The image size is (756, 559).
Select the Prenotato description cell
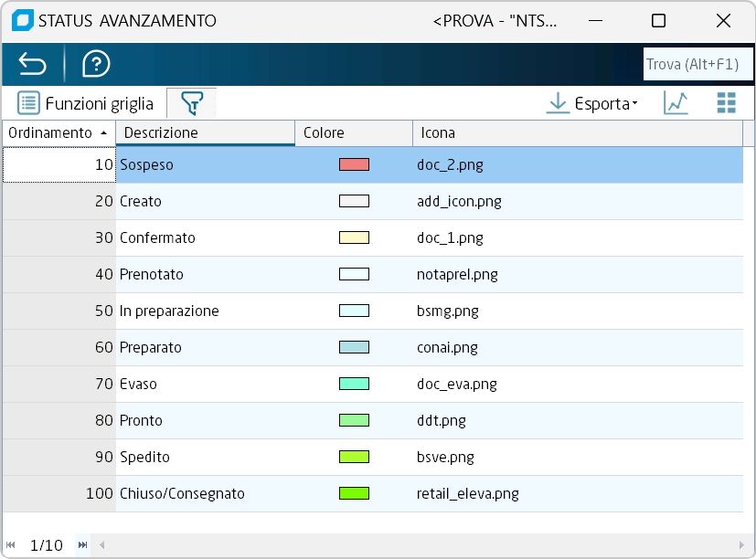(x=205, y=275)
